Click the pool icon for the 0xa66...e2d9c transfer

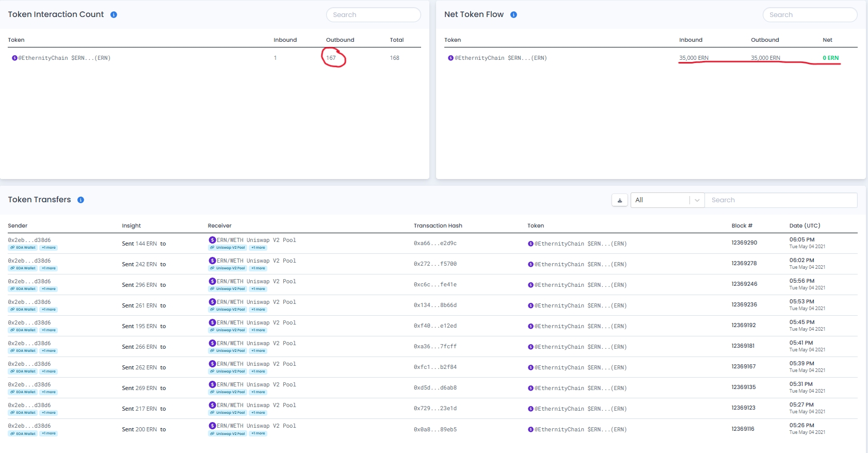tap(212, 240)
